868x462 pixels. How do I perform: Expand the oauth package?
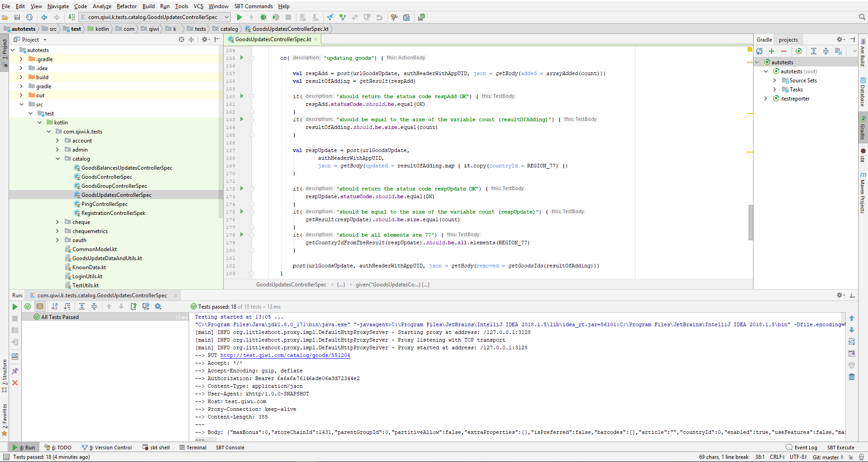57,240
